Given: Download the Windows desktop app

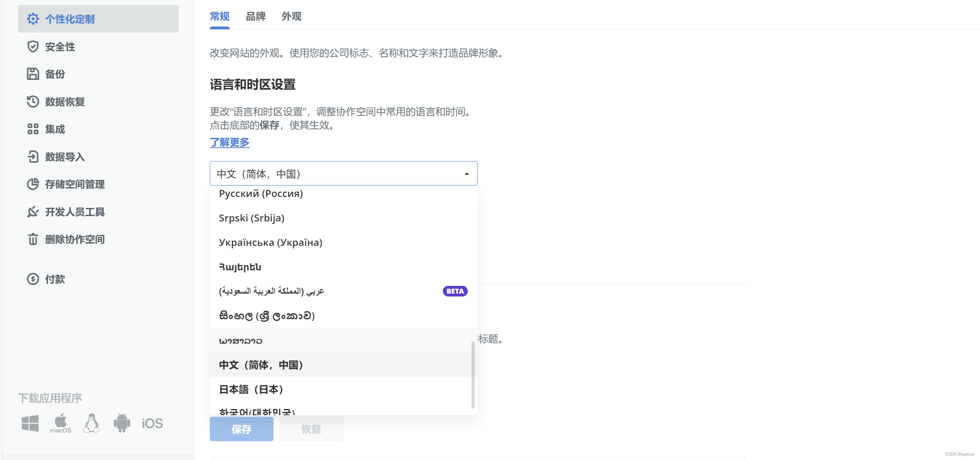Looking at the screenshot, I should point(30,423).
